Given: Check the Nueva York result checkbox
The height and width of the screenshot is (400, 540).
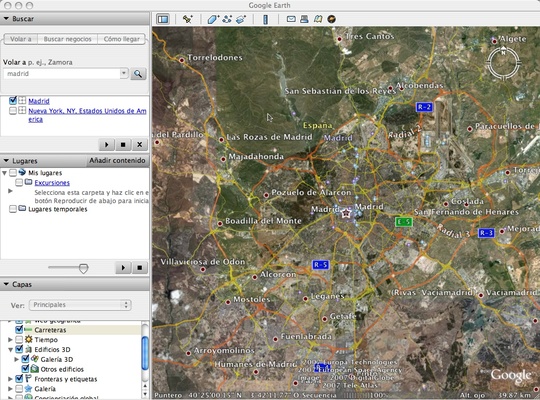Looking at the screenshot, I should (13, 111).
